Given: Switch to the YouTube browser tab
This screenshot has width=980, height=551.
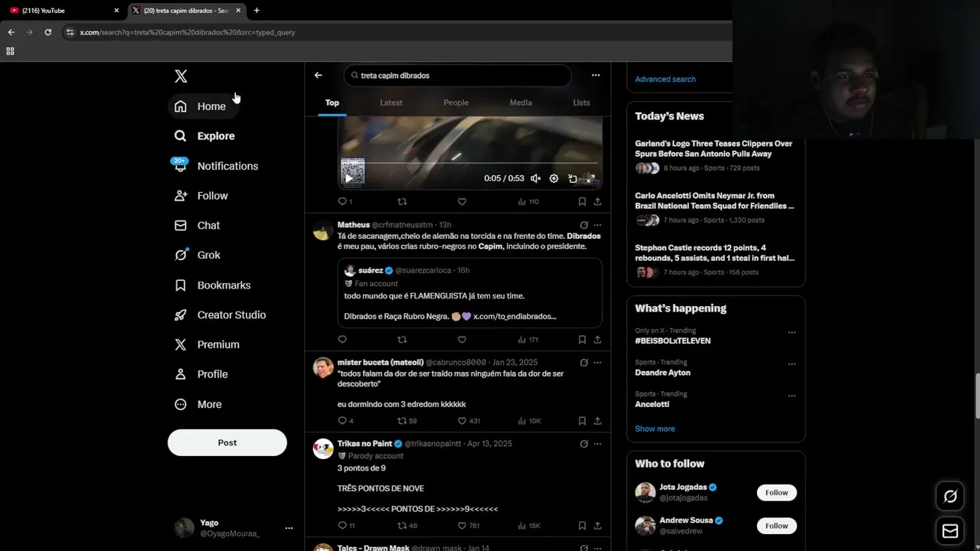Looking at the screenshot, I should click(64, 11).
